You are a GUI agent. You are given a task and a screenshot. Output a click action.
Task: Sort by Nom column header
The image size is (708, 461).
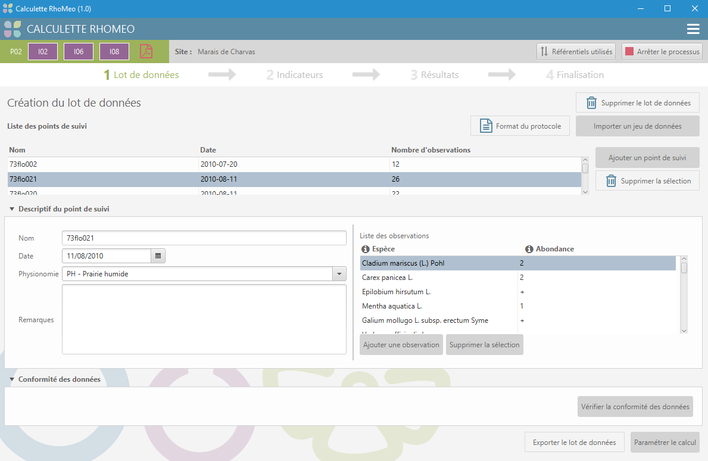point(17,150)
